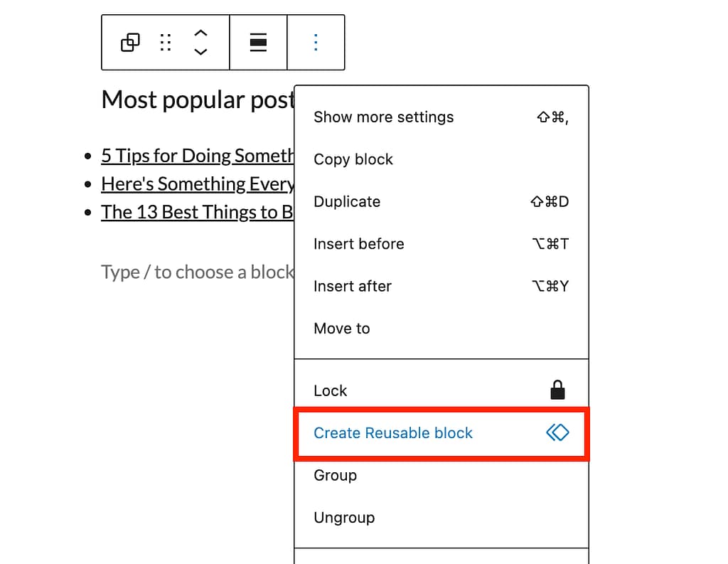This screenshot has width=728, height=564.
Task: Click the Move up chevron
Action: [200, 33]
